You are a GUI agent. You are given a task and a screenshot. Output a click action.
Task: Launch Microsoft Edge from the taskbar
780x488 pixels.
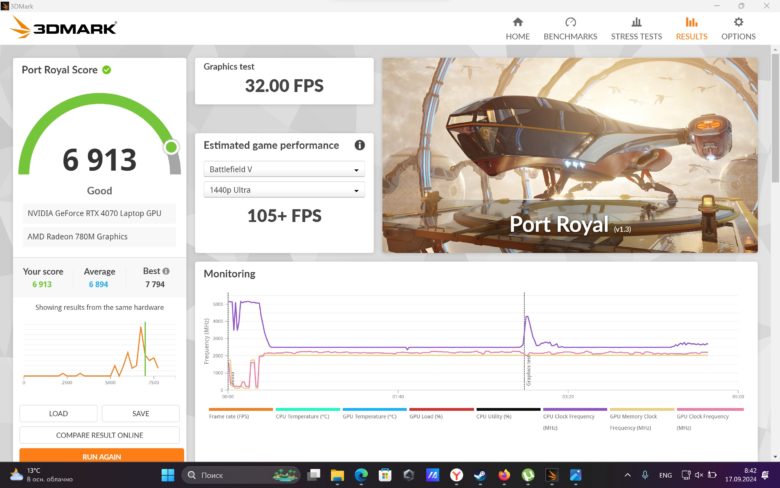click(x=361, y=476)
